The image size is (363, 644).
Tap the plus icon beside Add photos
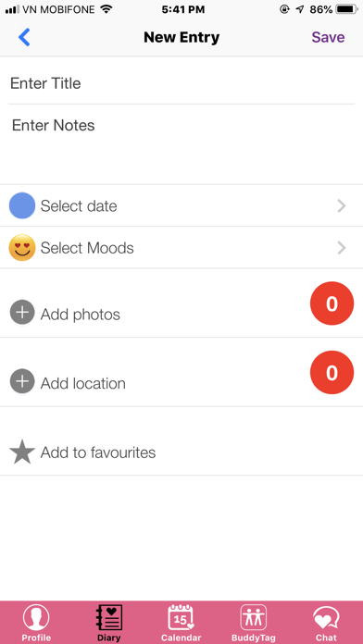click(22, 312)
